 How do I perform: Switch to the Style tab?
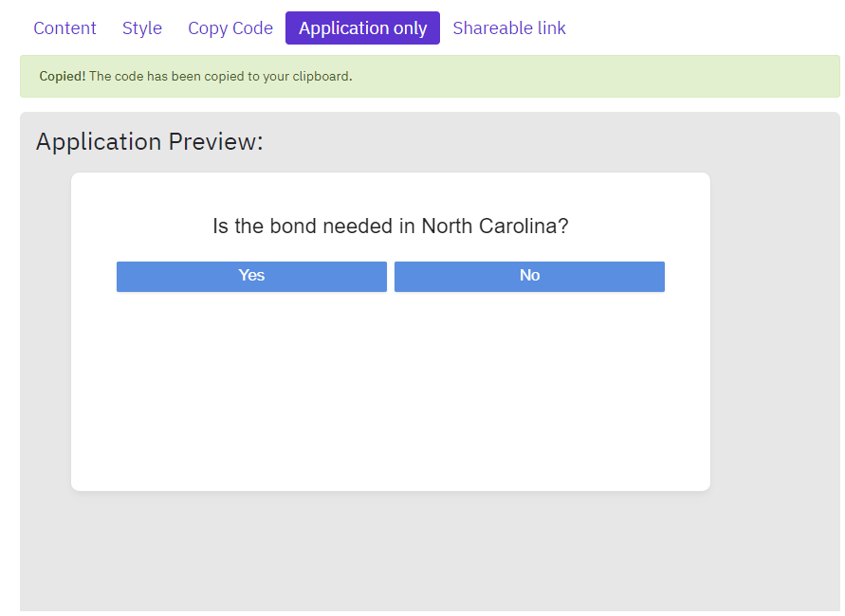(x=141, y=28)
